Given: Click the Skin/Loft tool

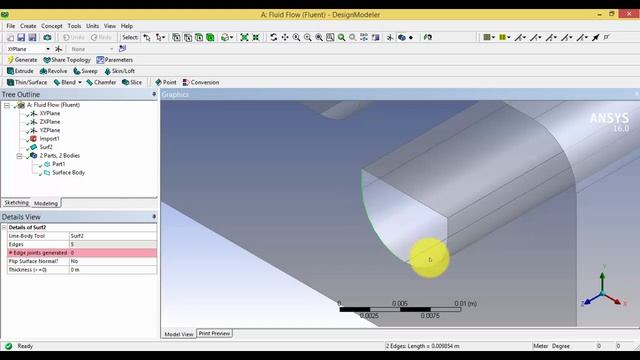Looking at the screenshot, I should pyautogui.click(x=120, y=71).
